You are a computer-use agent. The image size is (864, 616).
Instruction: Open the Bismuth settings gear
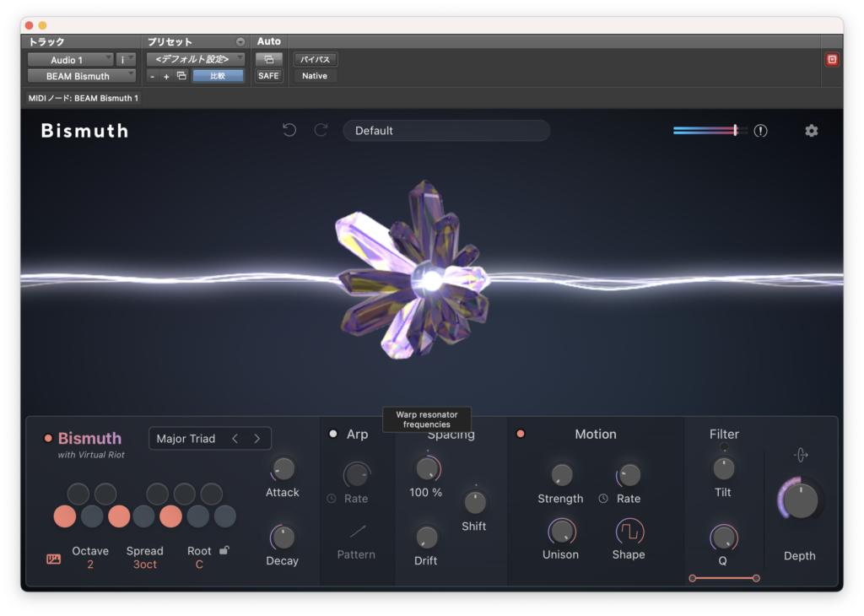click(811, 131)
